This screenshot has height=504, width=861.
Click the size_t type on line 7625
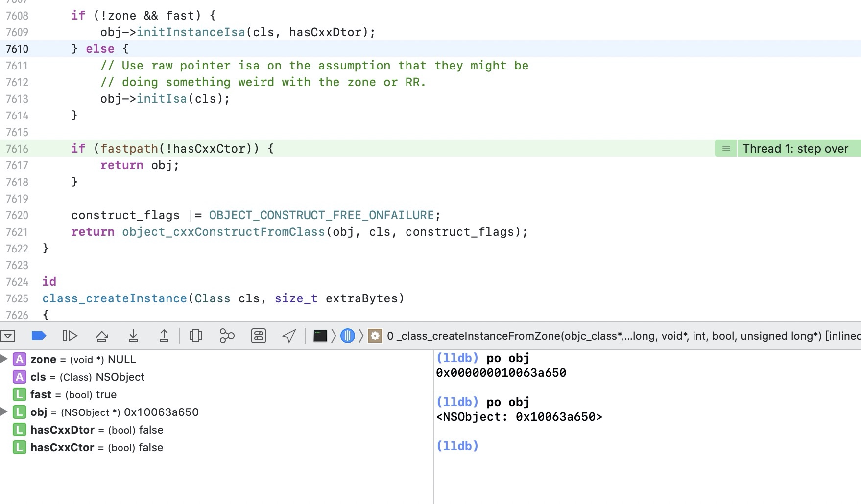(x=296, y=298)
